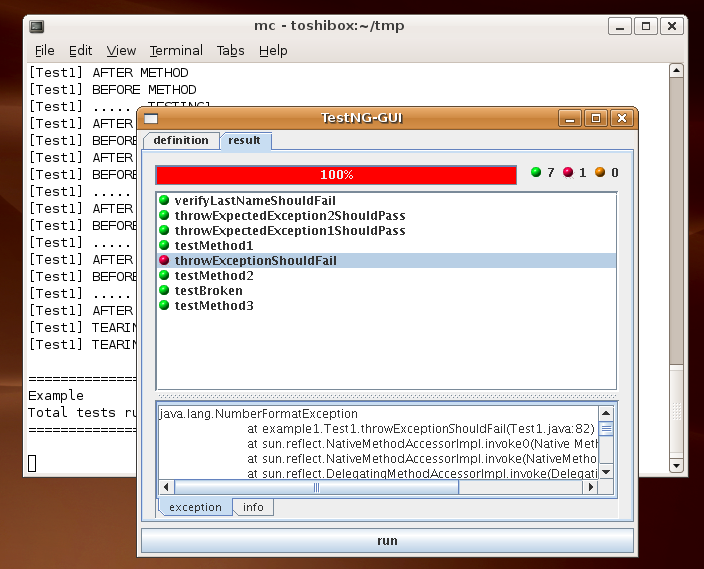Close the mc terminal window
Screen dimensions: 704x569
[672, 26]
